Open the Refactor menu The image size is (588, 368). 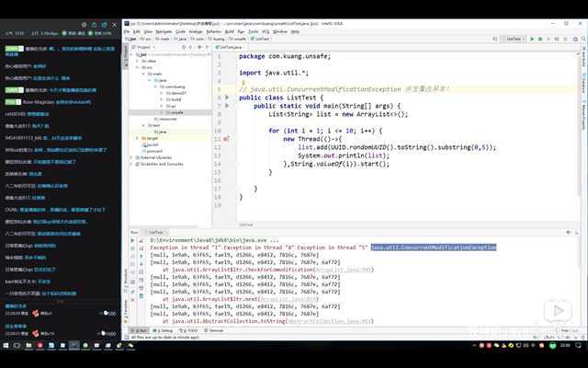point(213,31)
